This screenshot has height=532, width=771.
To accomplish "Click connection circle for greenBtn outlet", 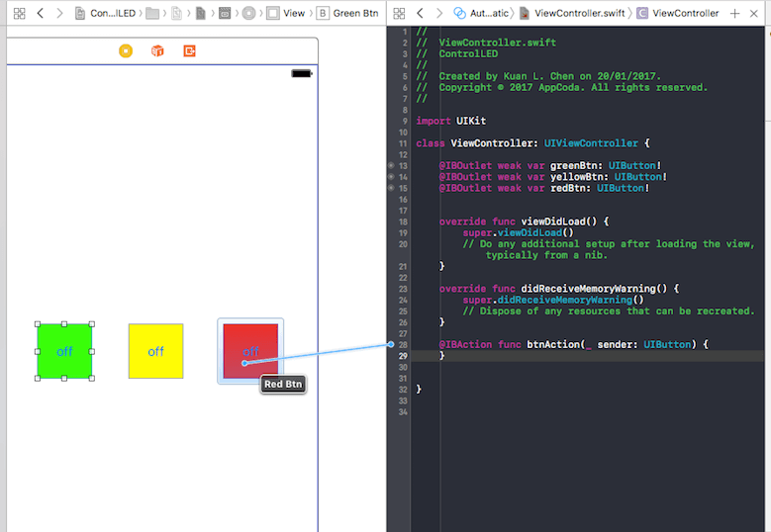I will click(391, 165).
